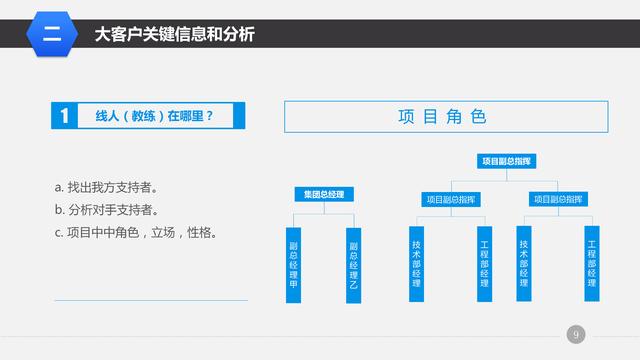Image resolution: width=640 pixels, height=360 pixels.
Task: Select the line a. 找出我方支持者。
Action: (107, 187)
